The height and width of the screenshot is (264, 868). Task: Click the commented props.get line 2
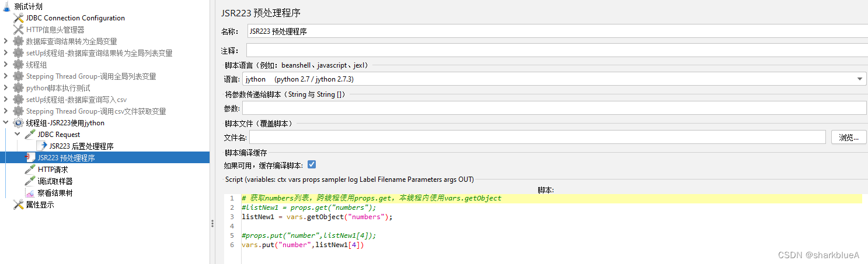pos(309,207)
